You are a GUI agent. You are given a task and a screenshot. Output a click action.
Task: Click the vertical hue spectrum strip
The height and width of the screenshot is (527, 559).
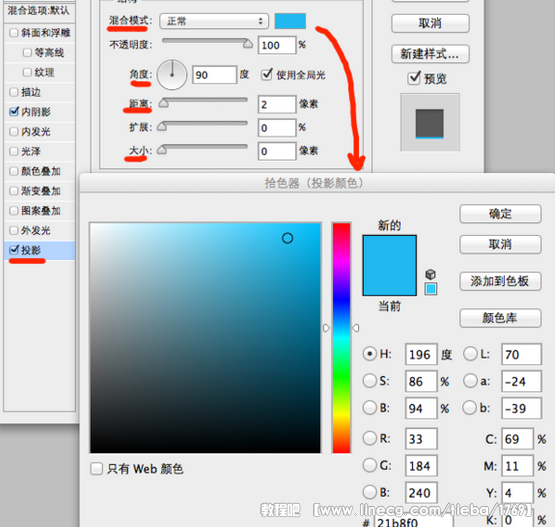point(342,338)
